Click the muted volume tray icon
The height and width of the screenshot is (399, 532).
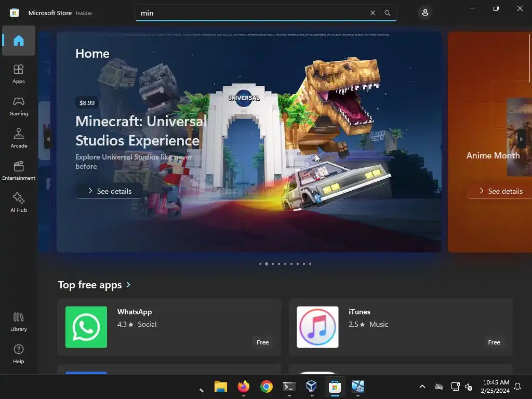click(469, 387)
